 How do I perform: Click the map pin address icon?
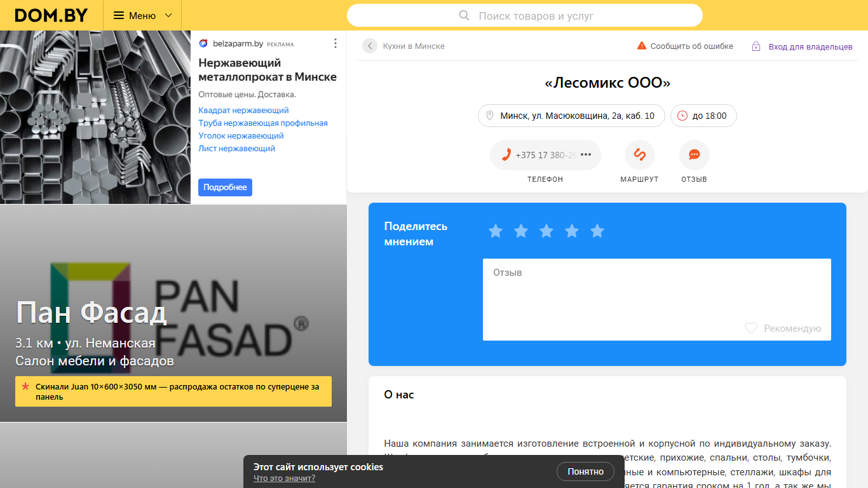(490, 116)
